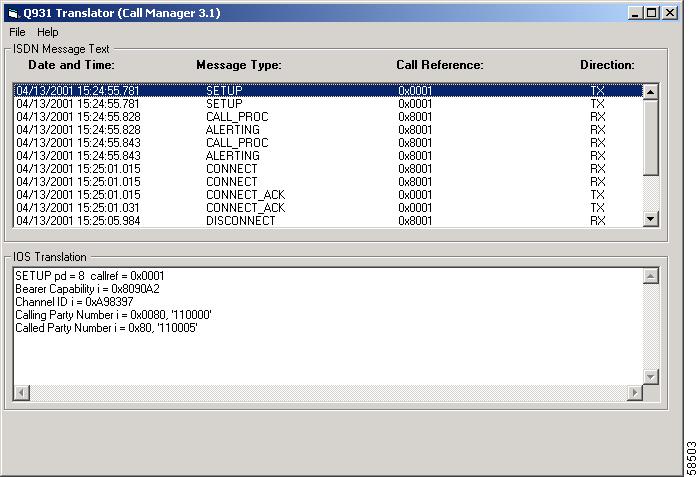Click the 0x8001 call reference in DISCONNECT row
The image size is (699, 477).
pos(415,221)
